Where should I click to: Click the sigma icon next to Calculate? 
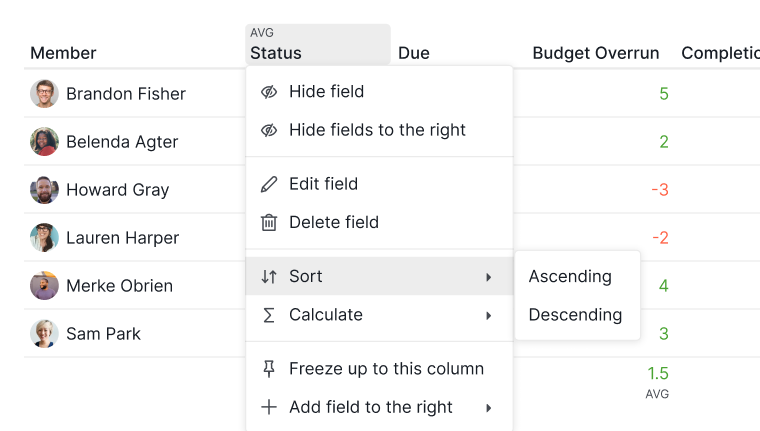[269, 315]
